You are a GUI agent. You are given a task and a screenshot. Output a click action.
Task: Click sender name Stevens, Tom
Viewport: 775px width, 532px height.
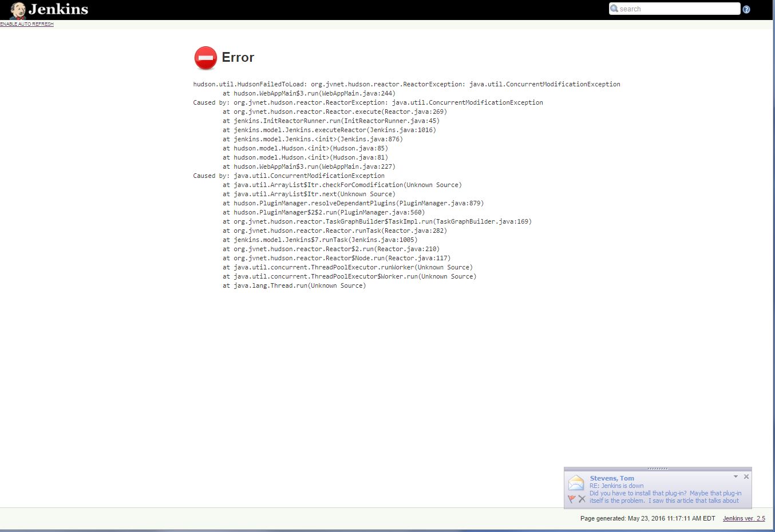[612, 478]
